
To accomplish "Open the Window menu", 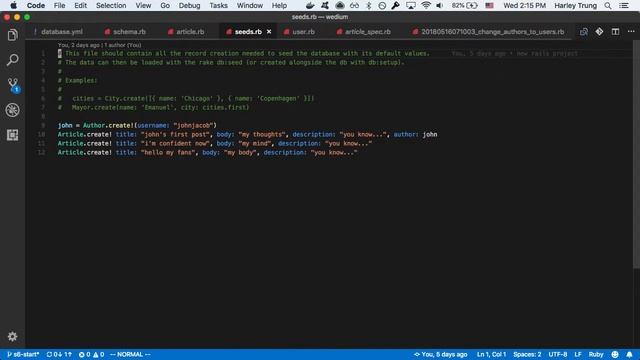I will click(250, 6).
